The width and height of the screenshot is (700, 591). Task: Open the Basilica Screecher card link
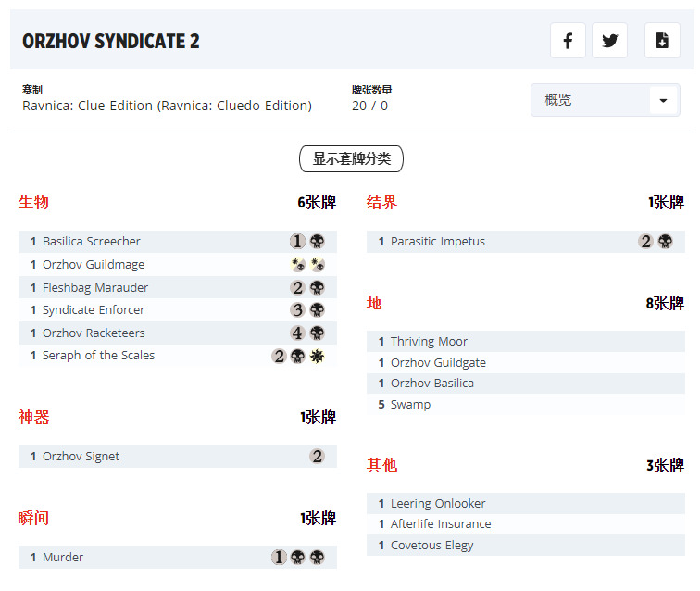pos(92,242)
